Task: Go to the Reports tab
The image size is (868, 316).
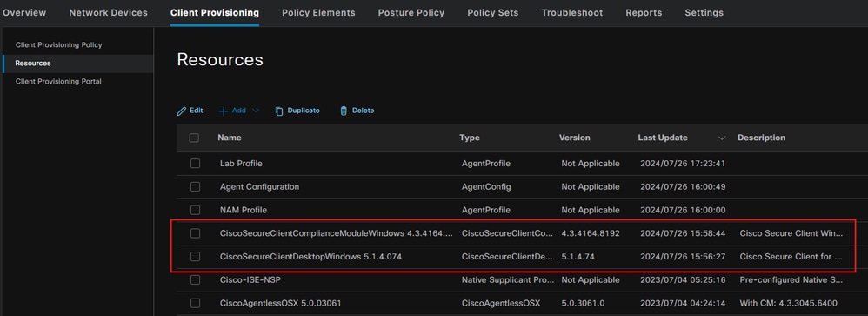Action: tap(644, 12)
